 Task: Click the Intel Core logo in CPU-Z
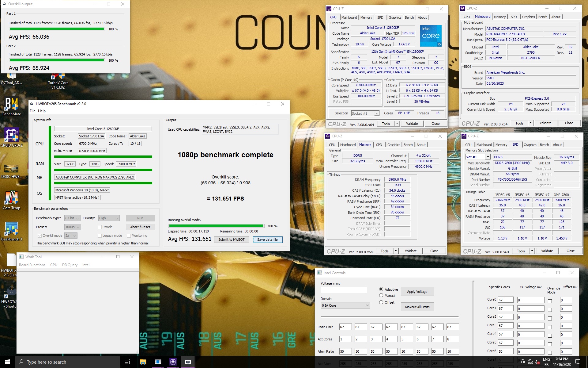(x=431, y=36)
